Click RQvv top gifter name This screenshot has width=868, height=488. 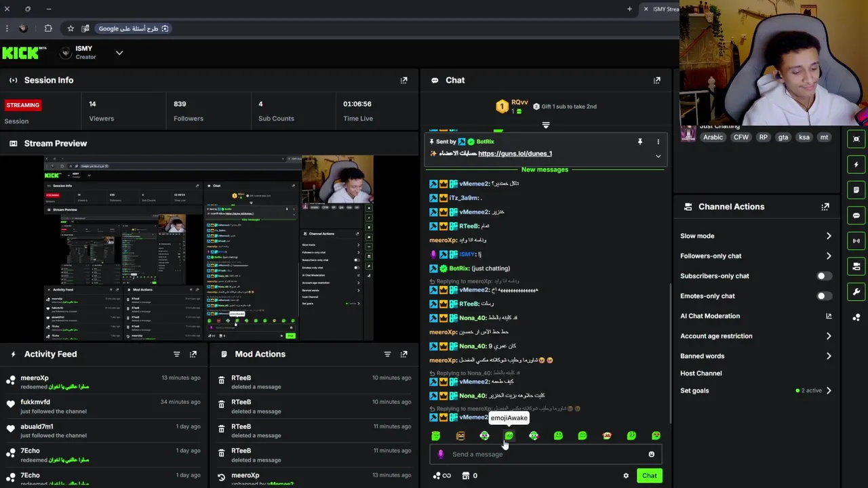[x=519, y=102]
